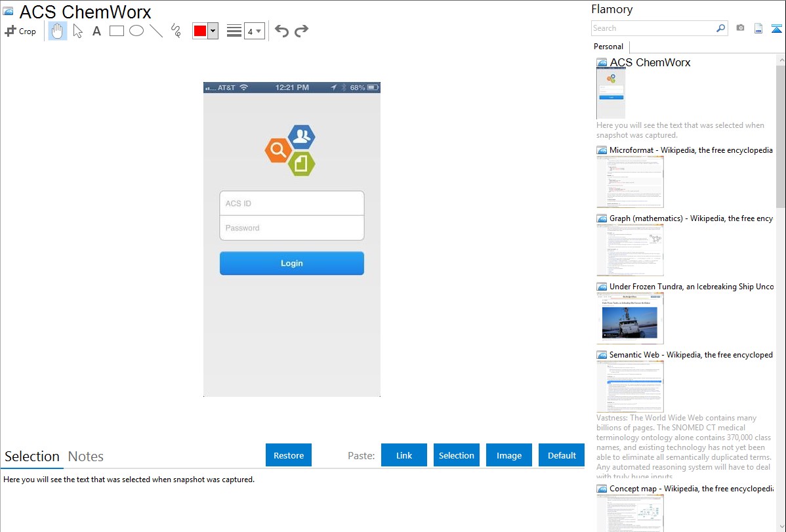
Task: Open the line width 4 dropdown
Action: click(x=255, y=31)
